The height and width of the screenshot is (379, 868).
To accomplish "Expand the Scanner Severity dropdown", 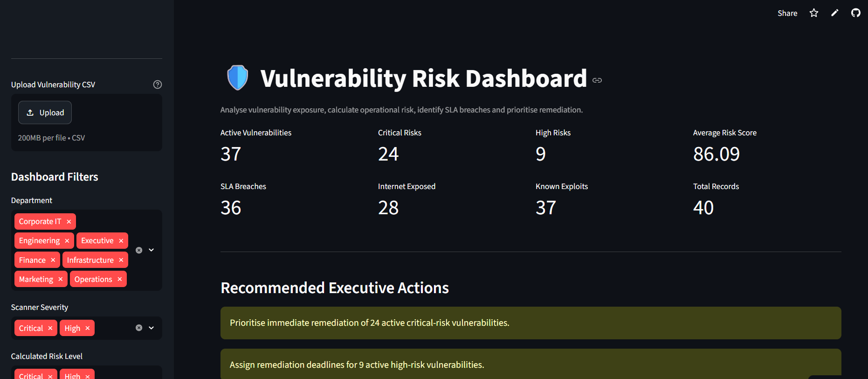I will tap(152, 328).
